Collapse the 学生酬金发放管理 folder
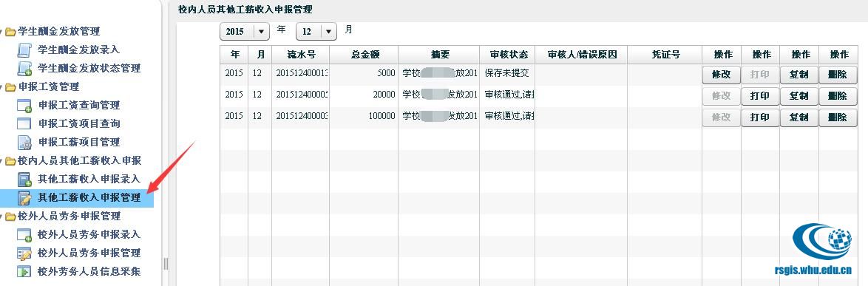The height and width of the screenshot is (286, 868). [x=1, y=32]
